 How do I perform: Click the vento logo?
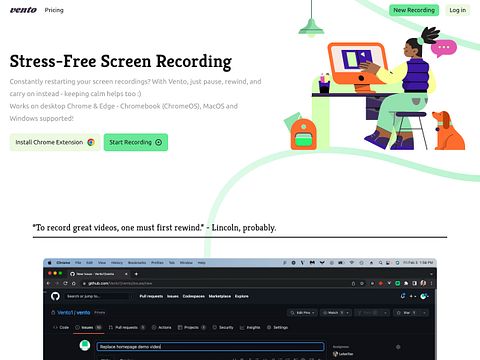tap(23, 10)
